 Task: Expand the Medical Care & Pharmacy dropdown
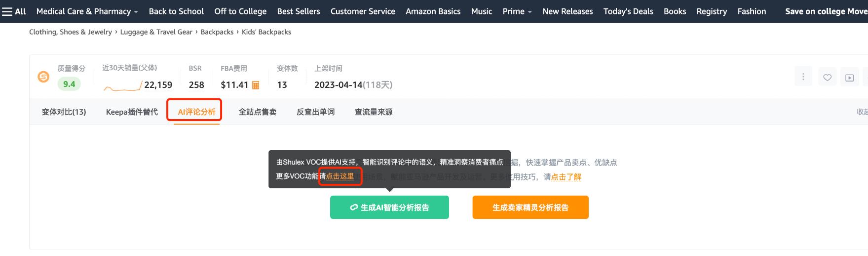point(87,11)
